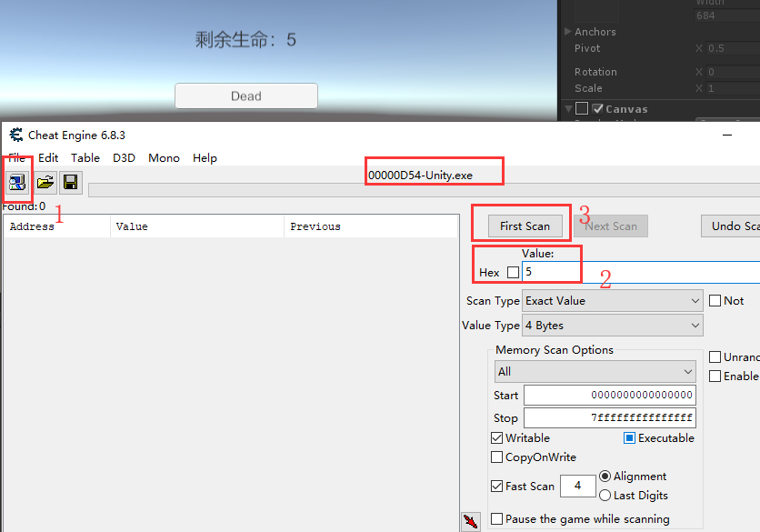Click the Advanced Options mace icon

point(470,520)
